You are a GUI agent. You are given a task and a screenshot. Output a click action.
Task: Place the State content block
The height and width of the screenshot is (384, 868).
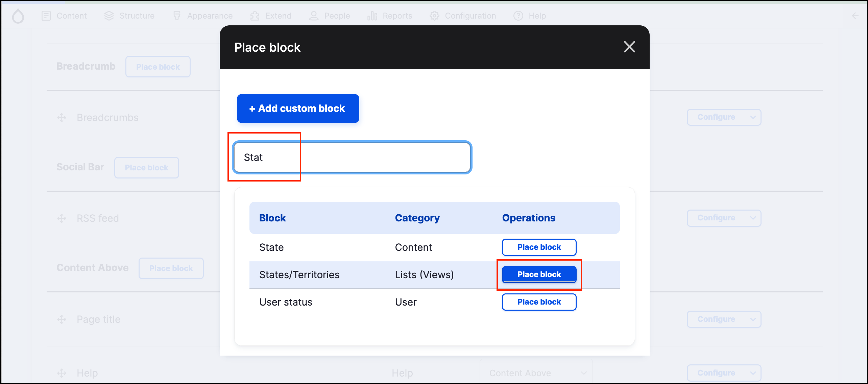(539, 247)
